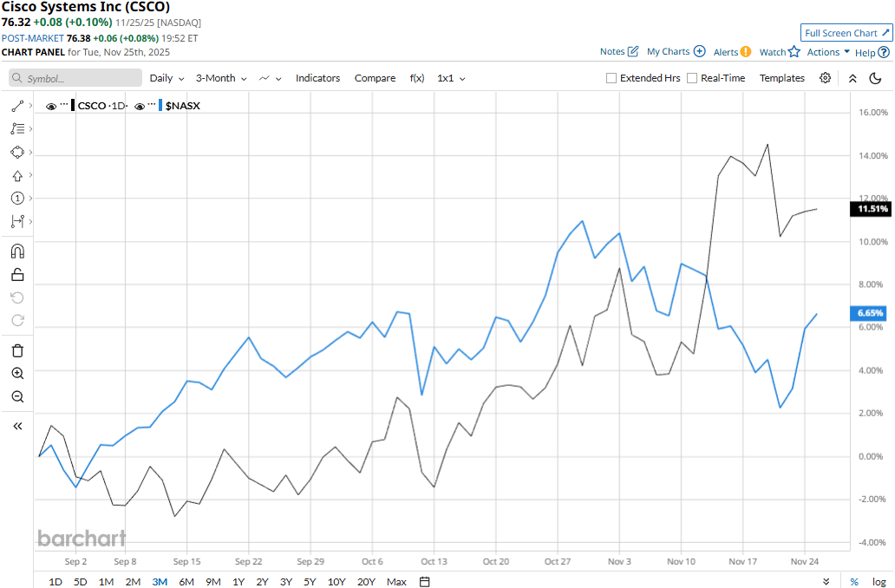Expand bottom panel with double down chevron
895x588 pixels.
(826, 582)
